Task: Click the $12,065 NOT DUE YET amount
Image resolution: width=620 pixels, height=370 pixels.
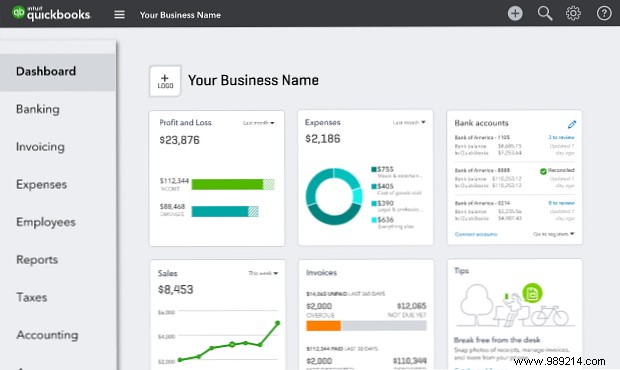Action: [x=412, y=306]
